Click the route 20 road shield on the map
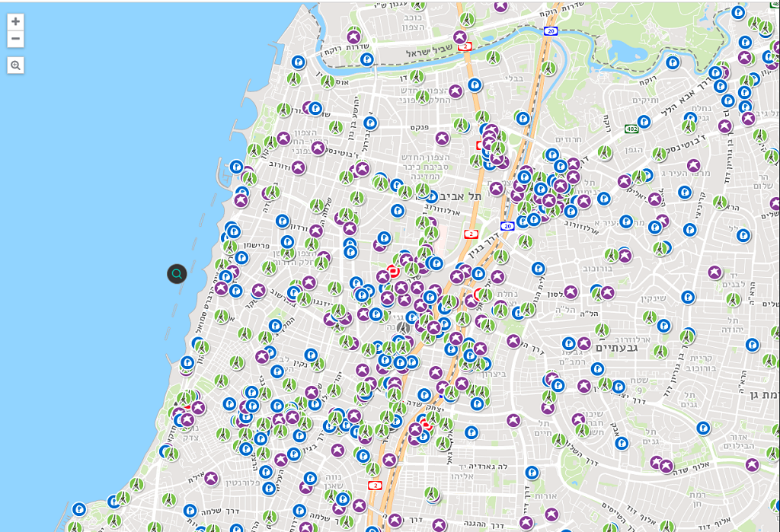780x532 pixels. (x=507, y=225)
